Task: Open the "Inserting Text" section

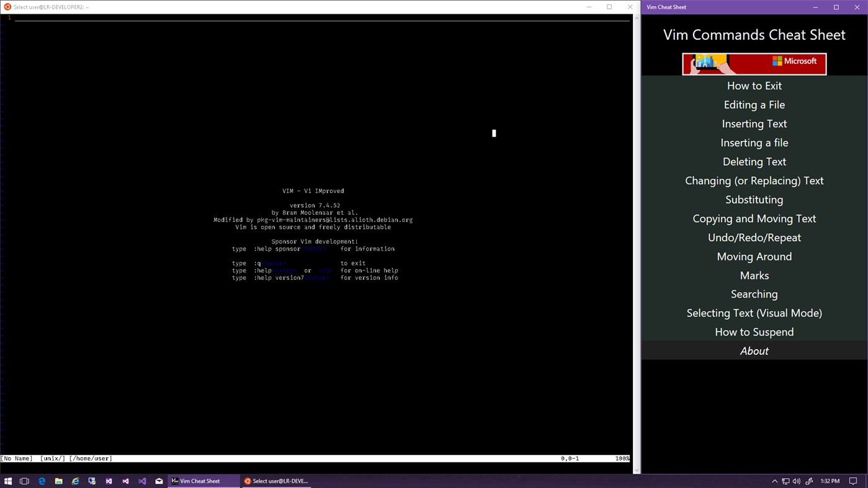Action: [754, 123]
